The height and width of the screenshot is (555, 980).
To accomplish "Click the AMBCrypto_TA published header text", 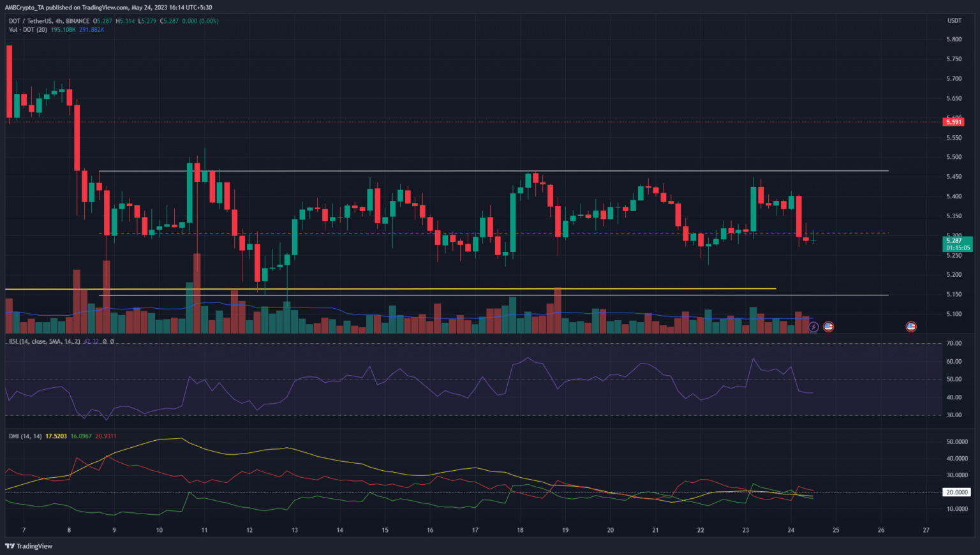I will click(x=108, y=8).
